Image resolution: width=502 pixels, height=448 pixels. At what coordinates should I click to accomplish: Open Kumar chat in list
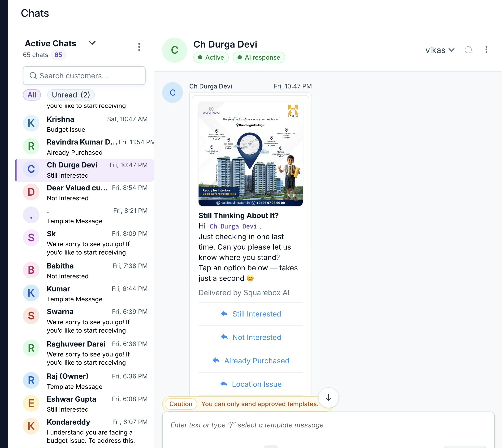coord(85,294)
